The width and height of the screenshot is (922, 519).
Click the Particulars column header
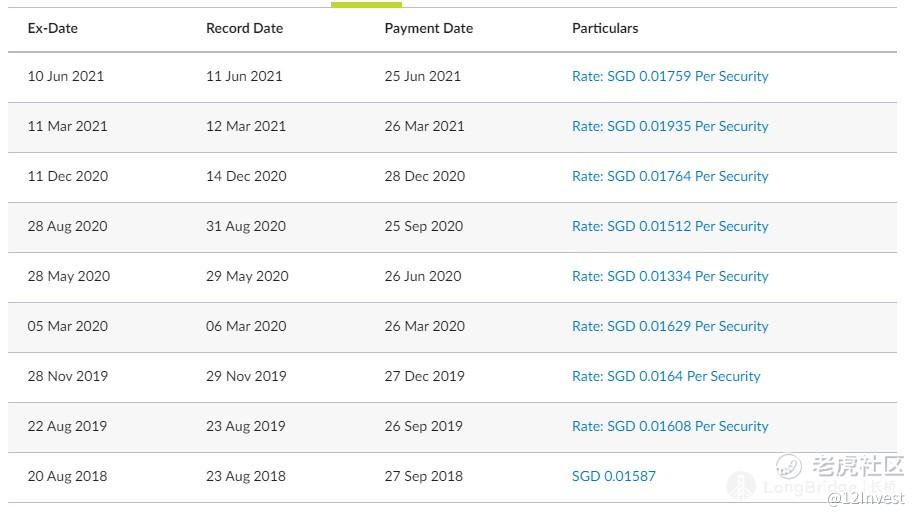605,28
